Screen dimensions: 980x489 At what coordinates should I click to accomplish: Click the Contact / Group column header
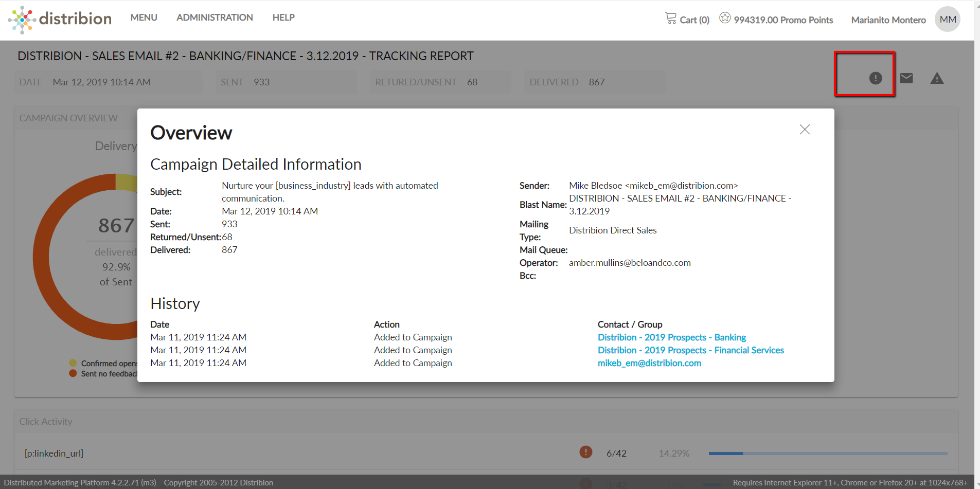click(x=630, y=324)
